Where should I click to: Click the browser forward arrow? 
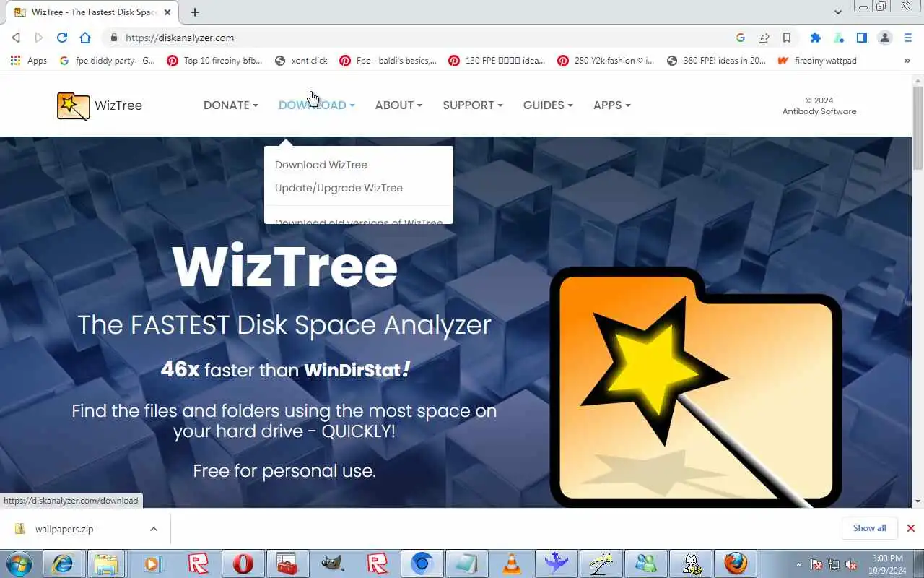click(39, 38)
